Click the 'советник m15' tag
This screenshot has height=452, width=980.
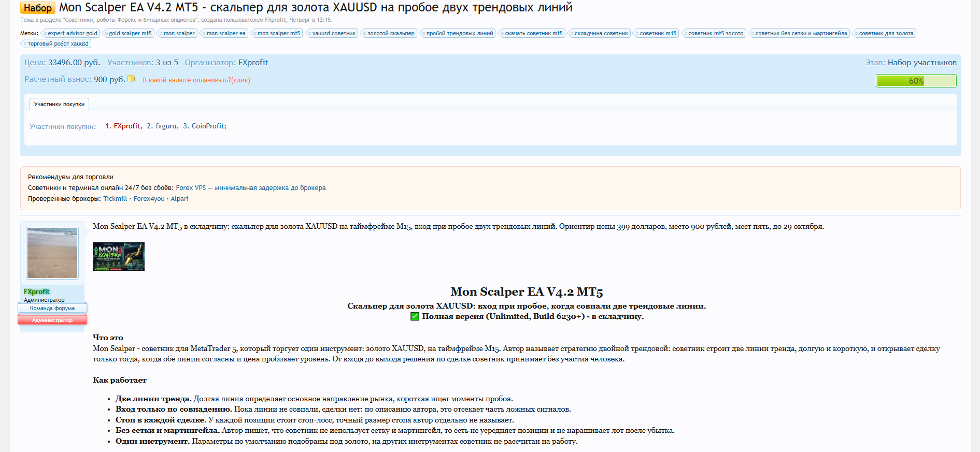[x=656, y=33]
